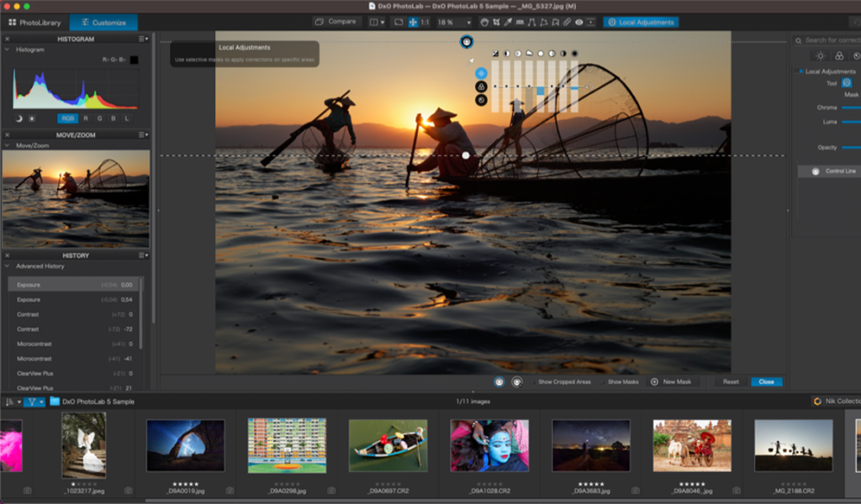The image size is (861, 504).
Task: Click the control line center handle
Action: [x=466, y=155]
